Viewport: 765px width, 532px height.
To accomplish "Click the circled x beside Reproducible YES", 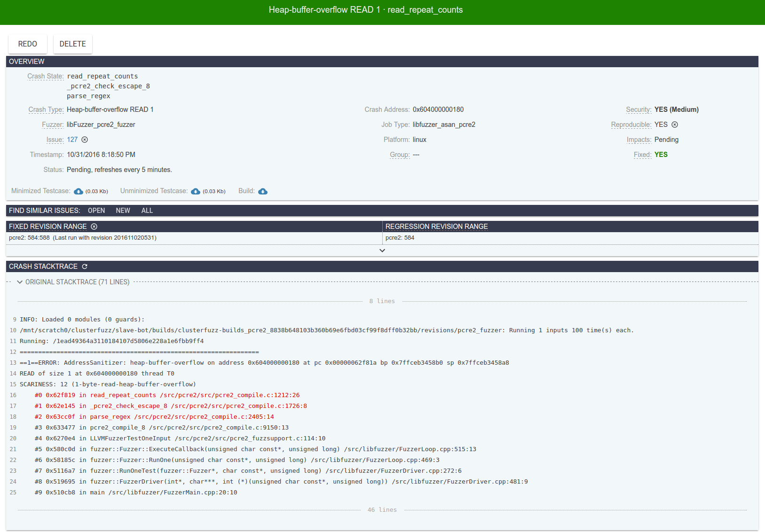I will [x=675, y=125].
